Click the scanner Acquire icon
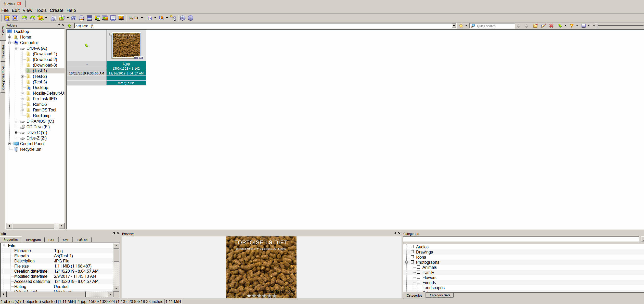 (89, 18)
